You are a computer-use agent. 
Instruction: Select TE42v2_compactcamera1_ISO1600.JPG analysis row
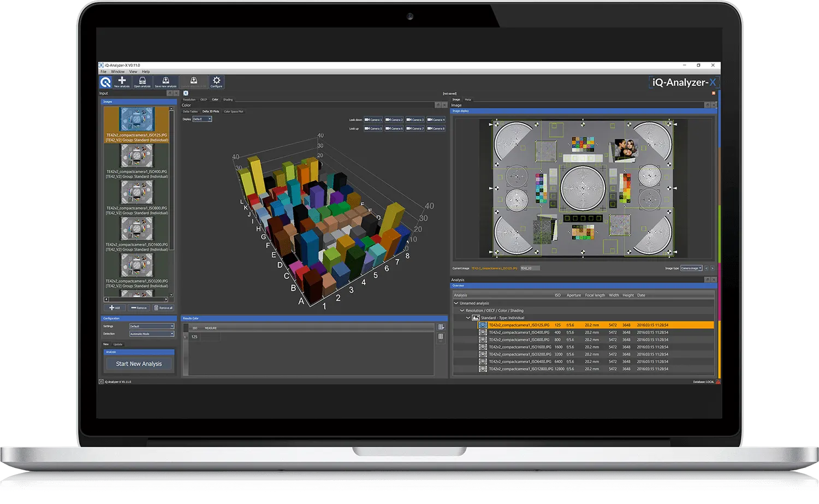tap(596, 347)
